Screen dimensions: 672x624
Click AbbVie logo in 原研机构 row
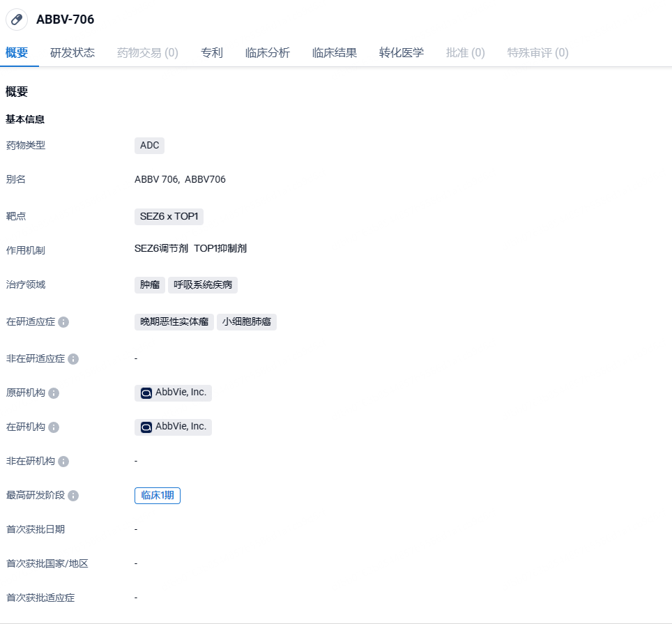pyautogui.click(x=146, y=393)
